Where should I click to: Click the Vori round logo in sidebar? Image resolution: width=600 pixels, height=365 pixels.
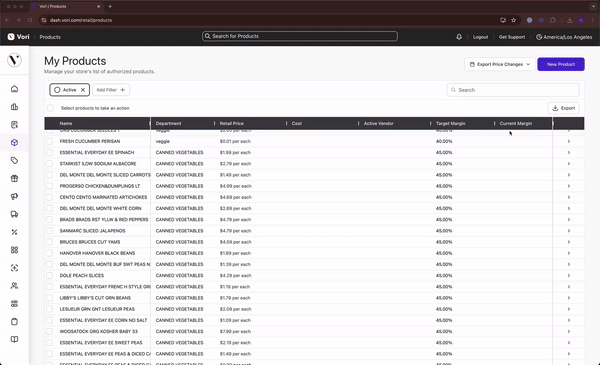(x=14, y=60)
